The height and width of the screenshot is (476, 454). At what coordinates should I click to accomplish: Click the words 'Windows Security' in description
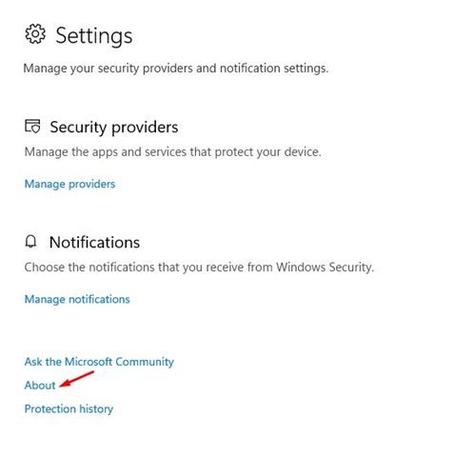tap(325, 268)
